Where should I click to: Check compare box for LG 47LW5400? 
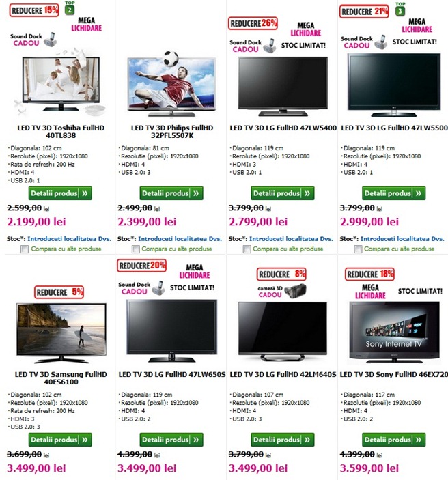(x=247, y=249)
